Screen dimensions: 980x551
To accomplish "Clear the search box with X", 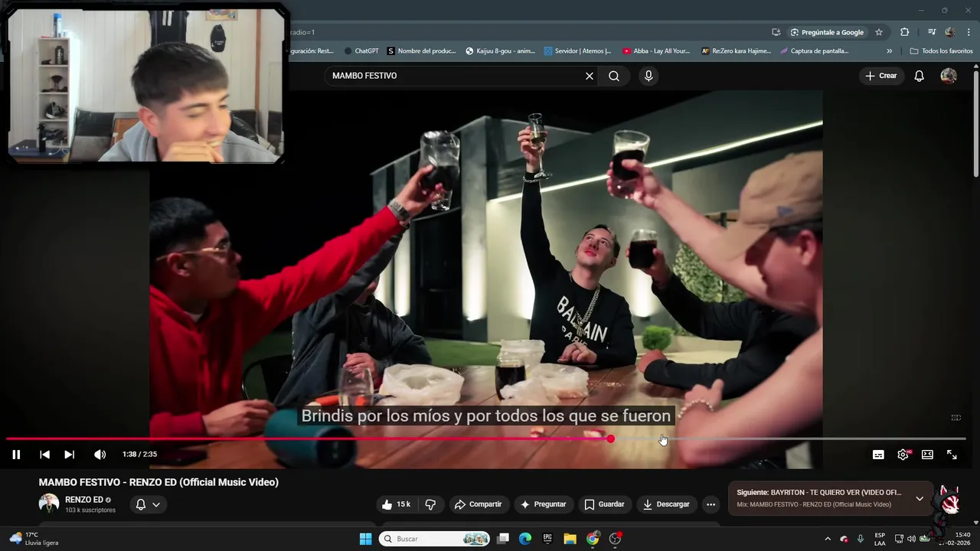I will pyautogui.click(x=590, y=76).
